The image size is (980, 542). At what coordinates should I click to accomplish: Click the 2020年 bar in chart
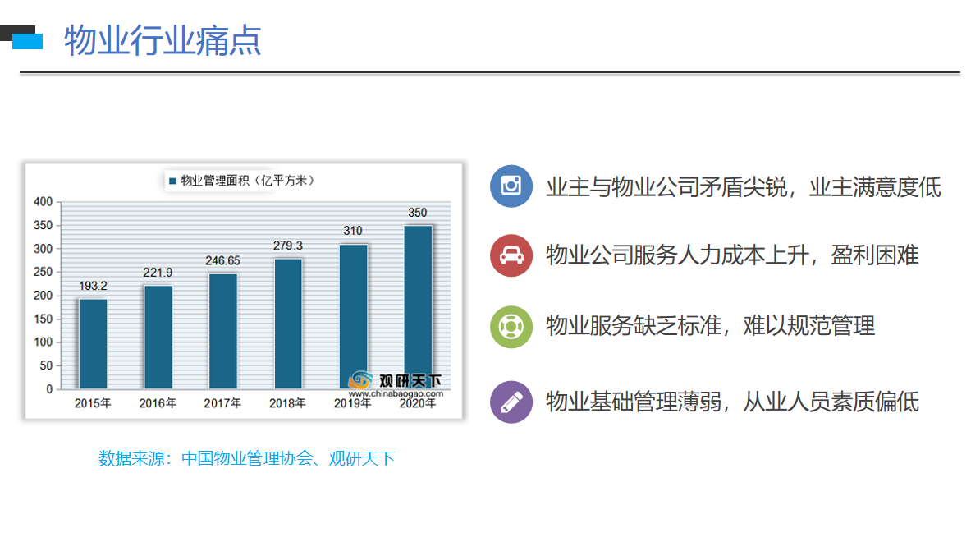pos(418,307)
